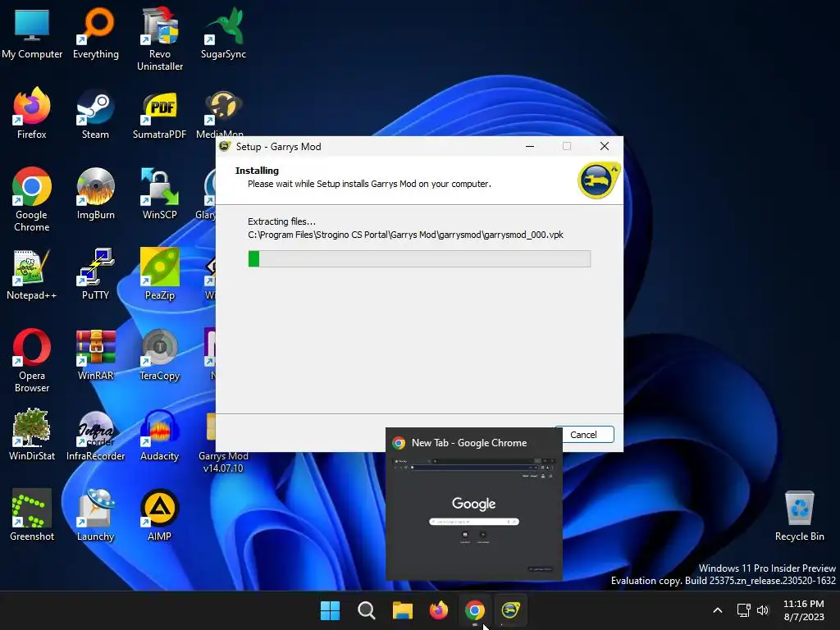Click the Garrys Mod logo in setup header
The height and width of the screenshot is (630, 840).
pyautogui.click(x=599, y=180)
